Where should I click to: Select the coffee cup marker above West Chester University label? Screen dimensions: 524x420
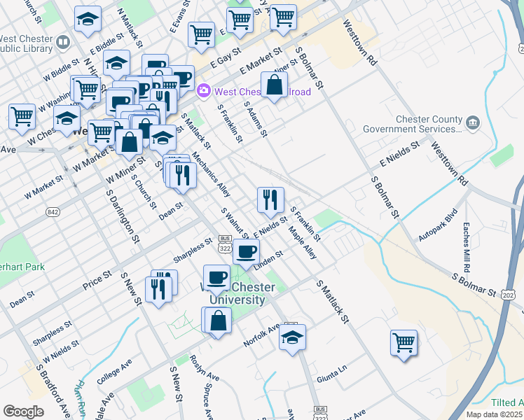pyautogui.click(x=216, y=281)
